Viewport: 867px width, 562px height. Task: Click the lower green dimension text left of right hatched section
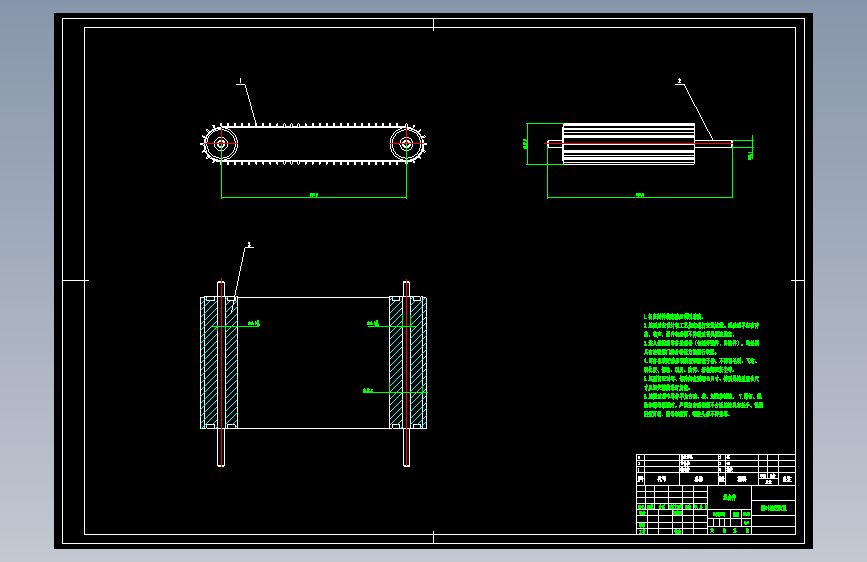(368, 391)
